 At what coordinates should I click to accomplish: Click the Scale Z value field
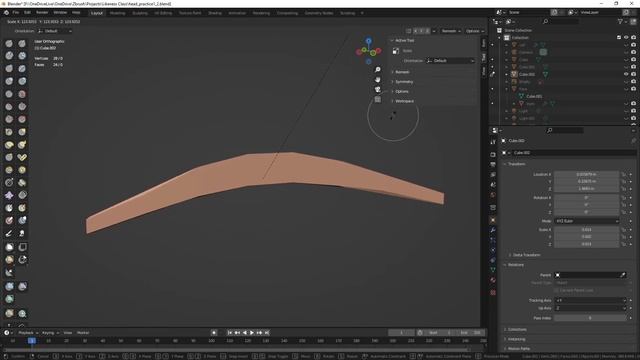(587, 244)
